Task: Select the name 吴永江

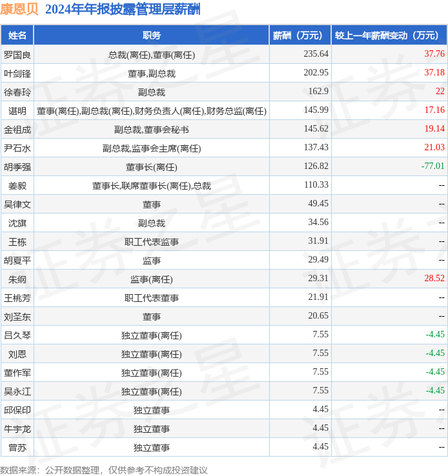Action: click(17, 392)
